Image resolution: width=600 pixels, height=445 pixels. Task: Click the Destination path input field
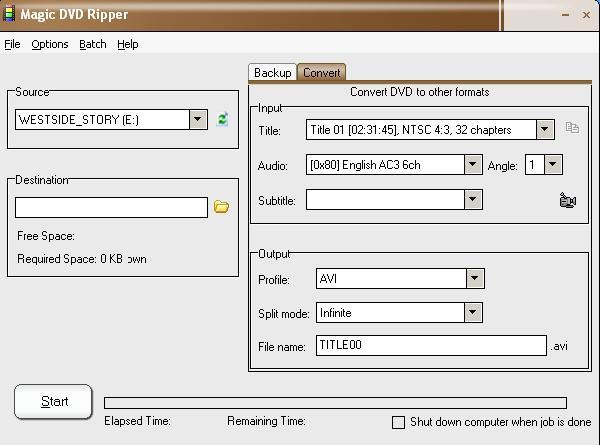(x=111, y=207)
